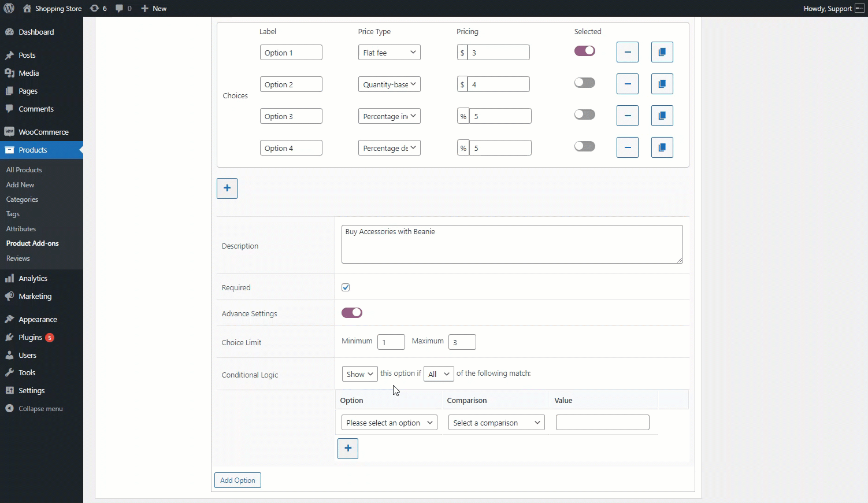Open the All match dropdown
The height and width of the screenshot is (503, 868).
point(439,374)
